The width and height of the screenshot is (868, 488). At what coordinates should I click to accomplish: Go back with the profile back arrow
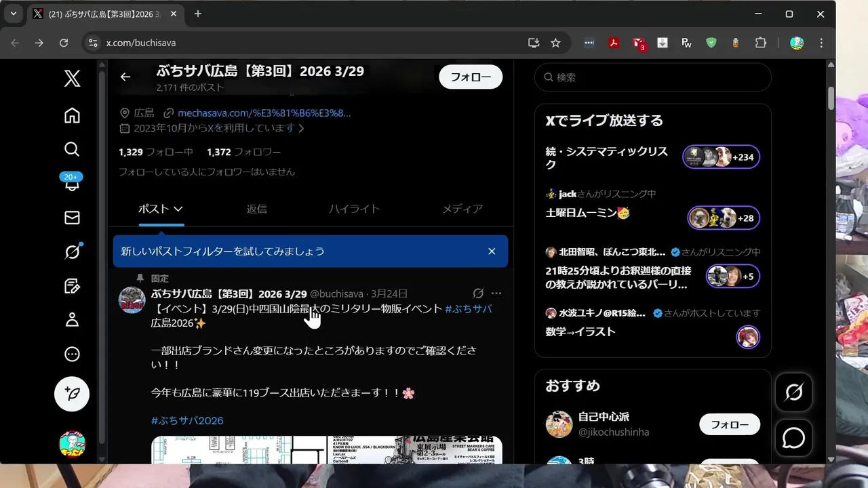pyautogui.click(x=125, y=77)
